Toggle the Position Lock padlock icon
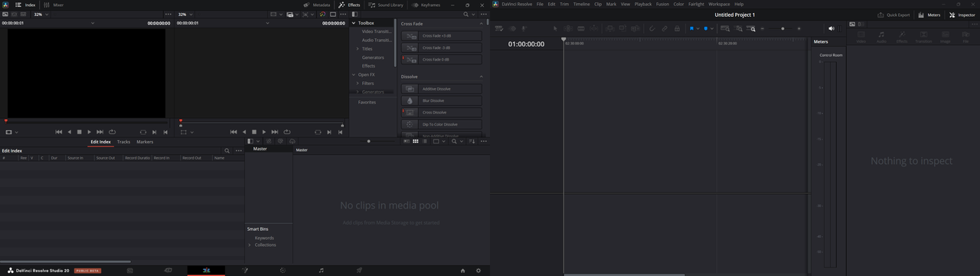Viewport: 980px width, 276px height. point(677,28)
